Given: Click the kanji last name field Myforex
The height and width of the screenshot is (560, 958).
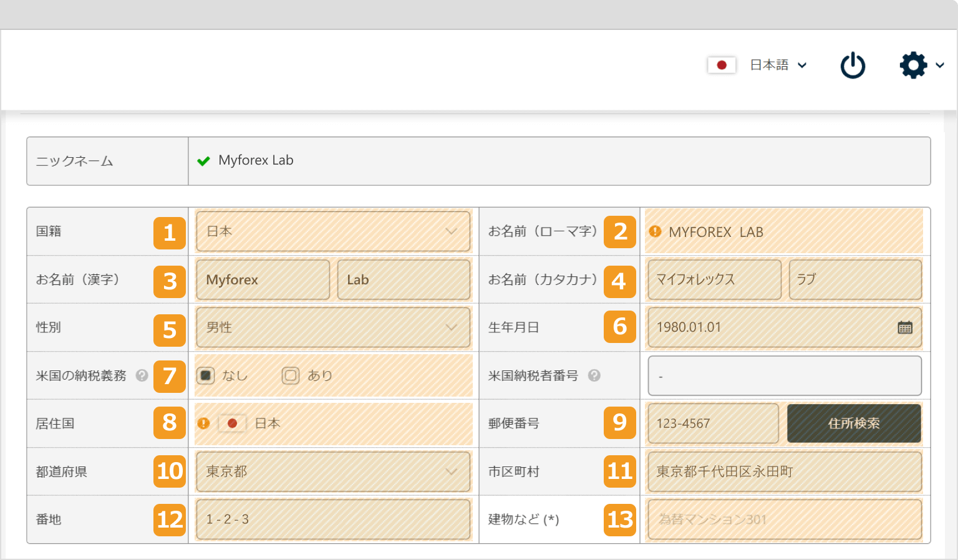Looking at the screenshot, I should 263,279.
